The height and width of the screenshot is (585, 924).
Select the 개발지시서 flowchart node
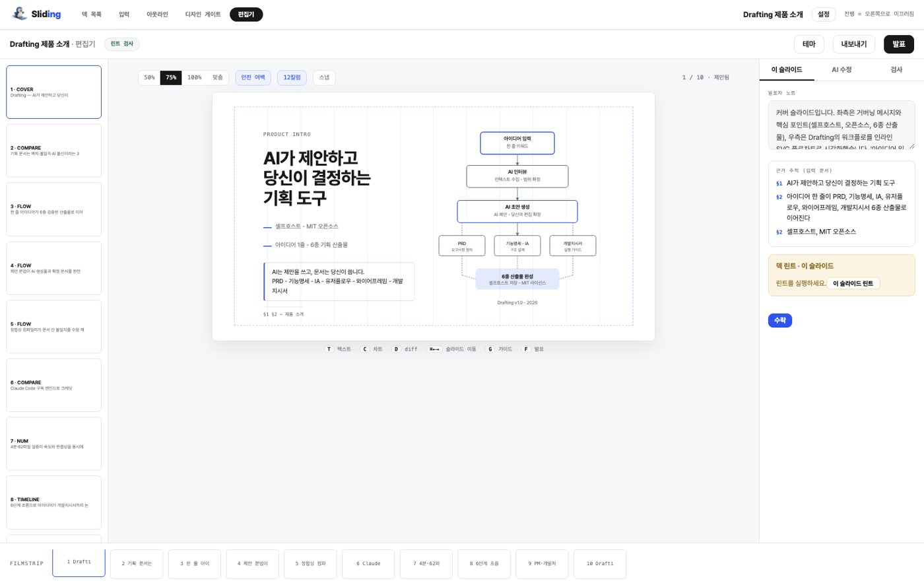click(x=573, y=246)
